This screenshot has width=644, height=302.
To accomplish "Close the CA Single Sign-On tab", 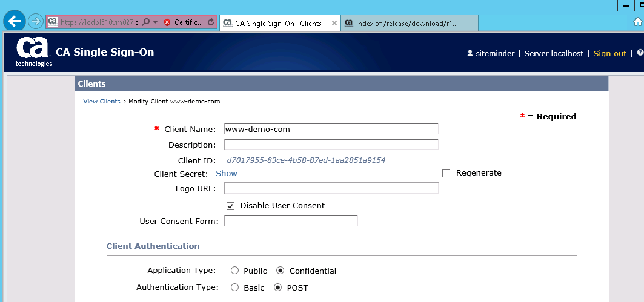I will 334,24.
